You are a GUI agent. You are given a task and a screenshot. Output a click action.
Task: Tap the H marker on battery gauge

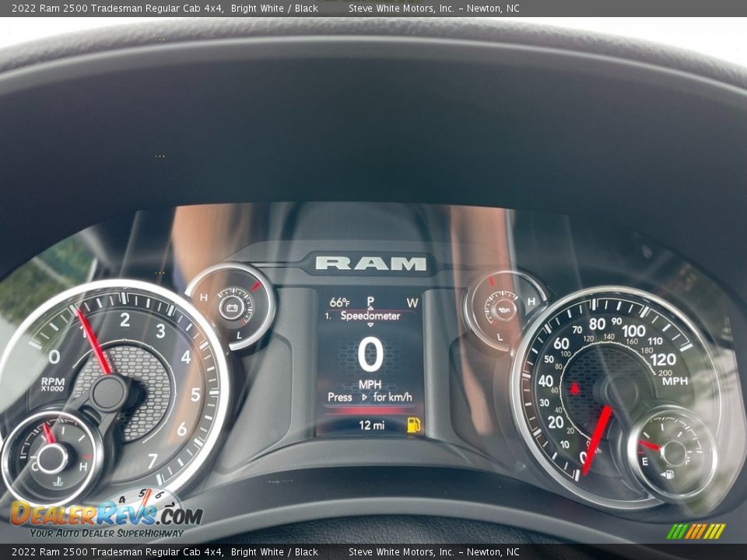[x=203, y=298]
